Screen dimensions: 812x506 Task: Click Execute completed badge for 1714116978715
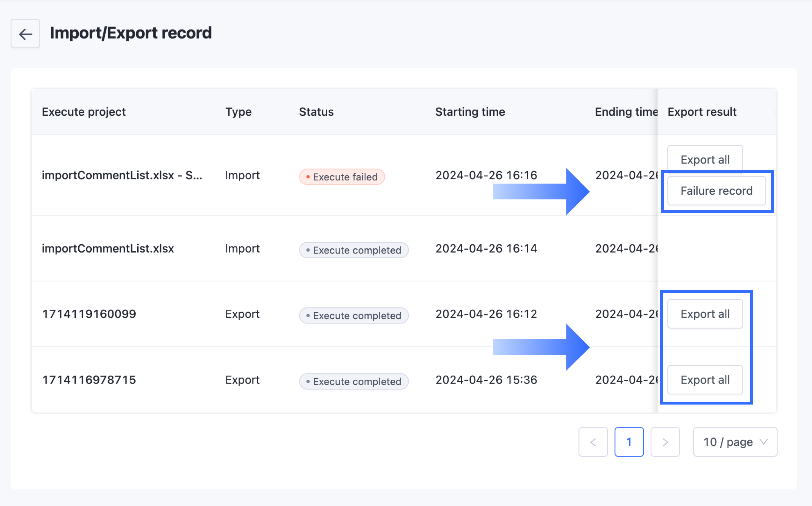click(353, 381)
